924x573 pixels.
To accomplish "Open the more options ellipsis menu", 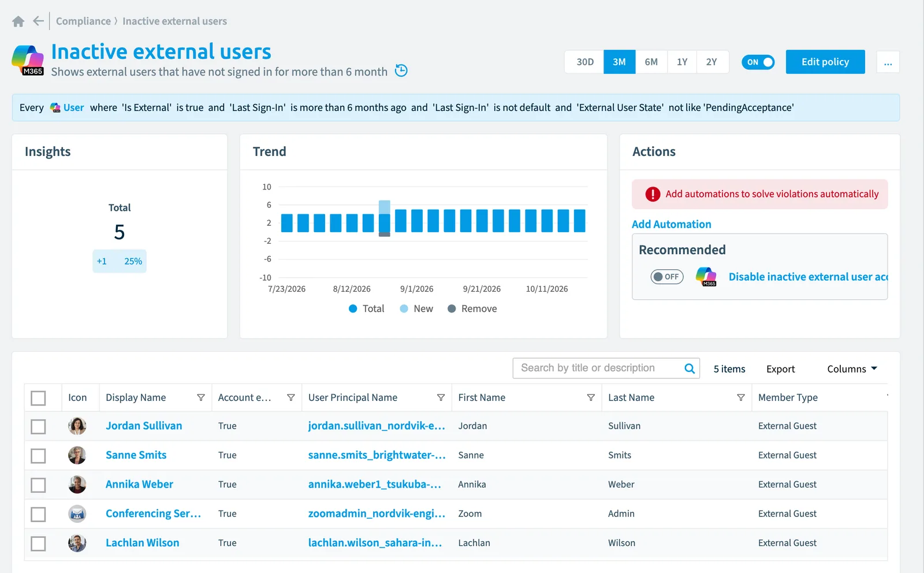I will pos(888,62).
